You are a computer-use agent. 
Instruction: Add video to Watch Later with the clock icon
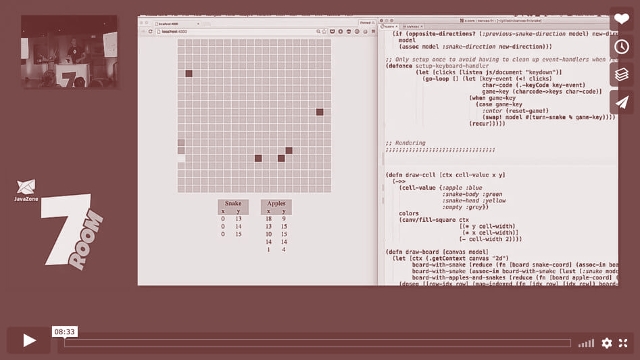click(621, 47)
